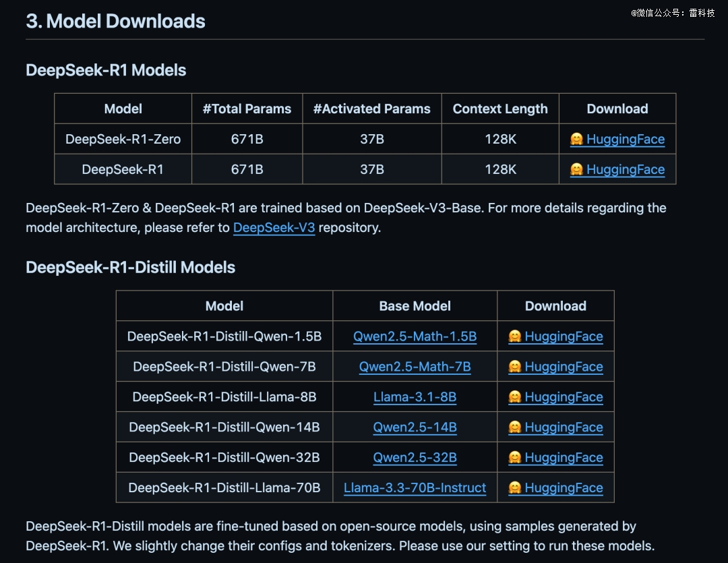Click the 'DeepSeek-R1-Zero' model cell
The height and width of the screenshot is (563, 728).
[x=123, y=139]
